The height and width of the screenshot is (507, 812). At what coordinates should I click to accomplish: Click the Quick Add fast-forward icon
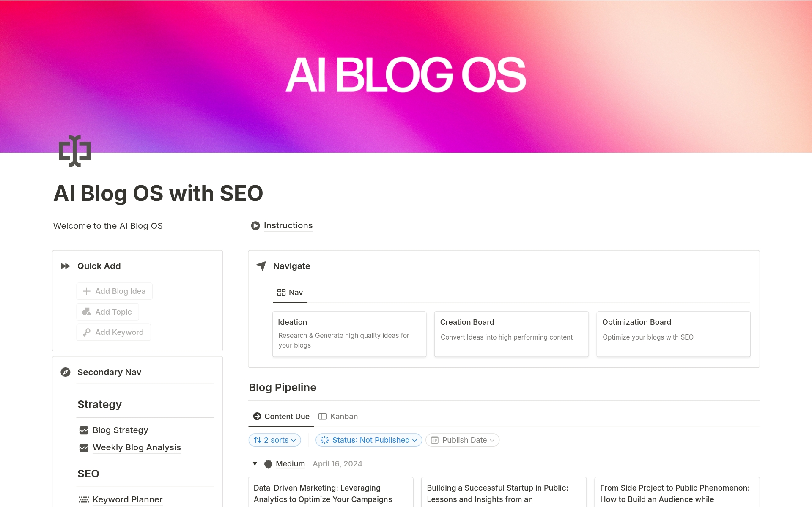click(x=66, y=266)
